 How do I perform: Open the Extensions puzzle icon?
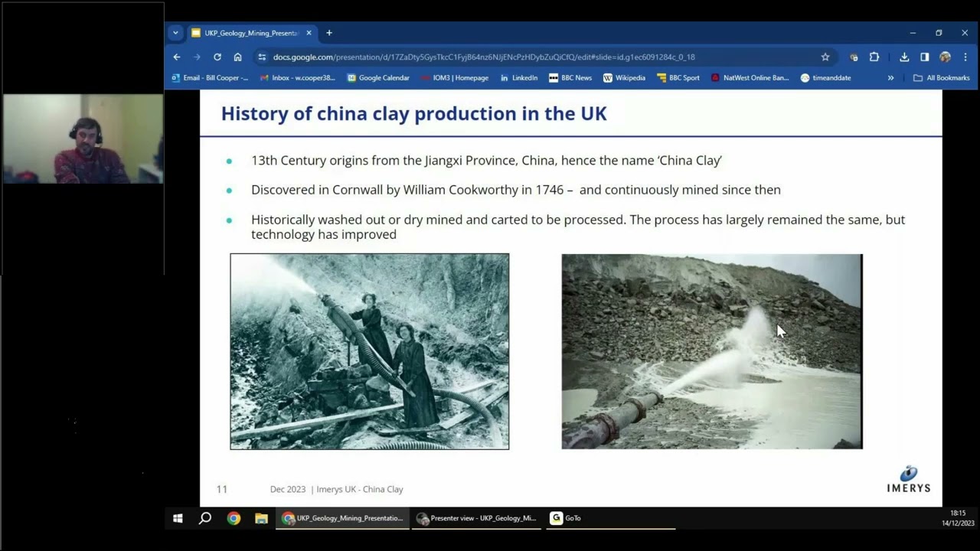(x=874, y=57)
